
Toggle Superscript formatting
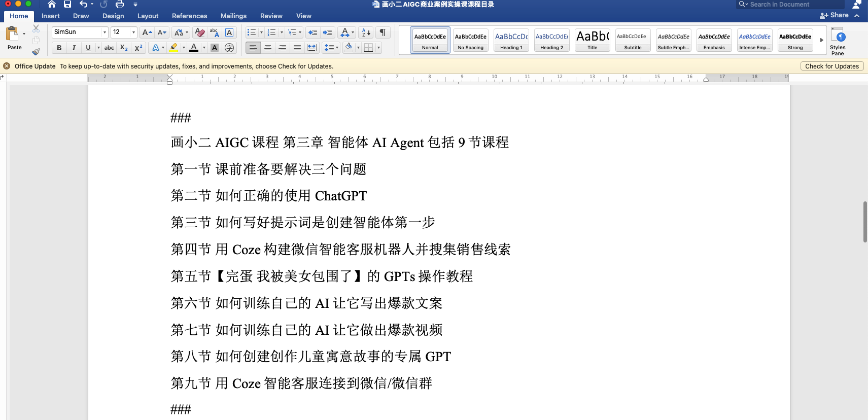[138, 48]
